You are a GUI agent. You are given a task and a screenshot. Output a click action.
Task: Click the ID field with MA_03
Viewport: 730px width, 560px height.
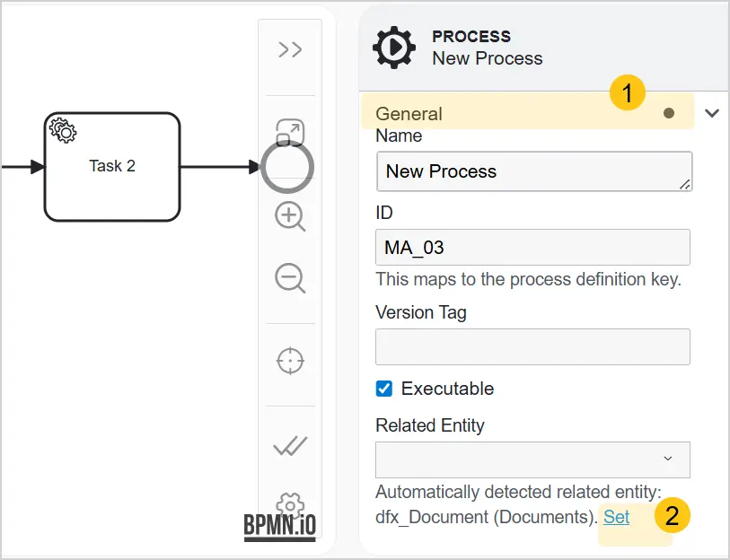[532, 247]
